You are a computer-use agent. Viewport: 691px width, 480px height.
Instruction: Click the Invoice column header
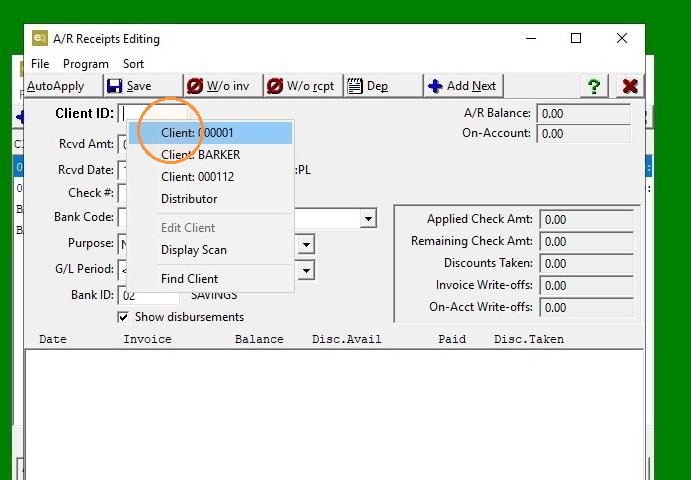pyautogui.click(x=147, y=339)
